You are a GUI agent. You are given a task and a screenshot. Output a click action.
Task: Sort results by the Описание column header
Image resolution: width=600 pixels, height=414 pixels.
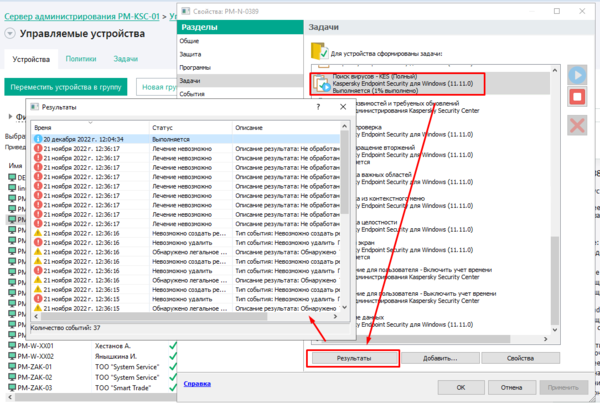(286, 127)
